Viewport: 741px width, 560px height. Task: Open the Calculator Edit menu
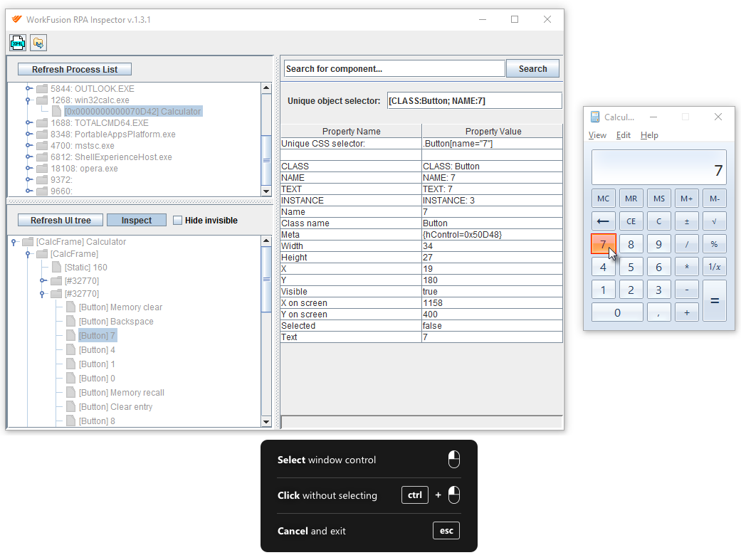(624, 135)
